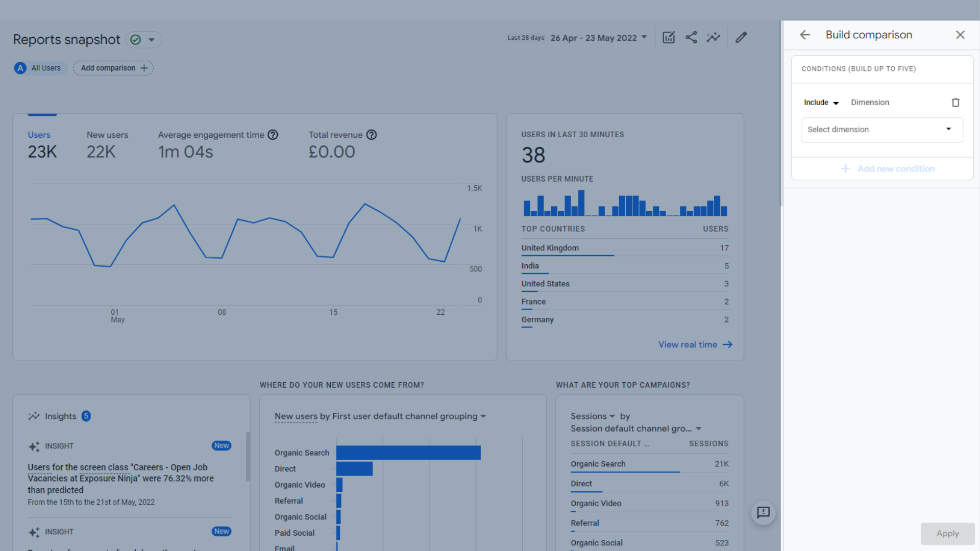Click Average engagement time help icon
The image size is (980, 551).
click(273, 135)
